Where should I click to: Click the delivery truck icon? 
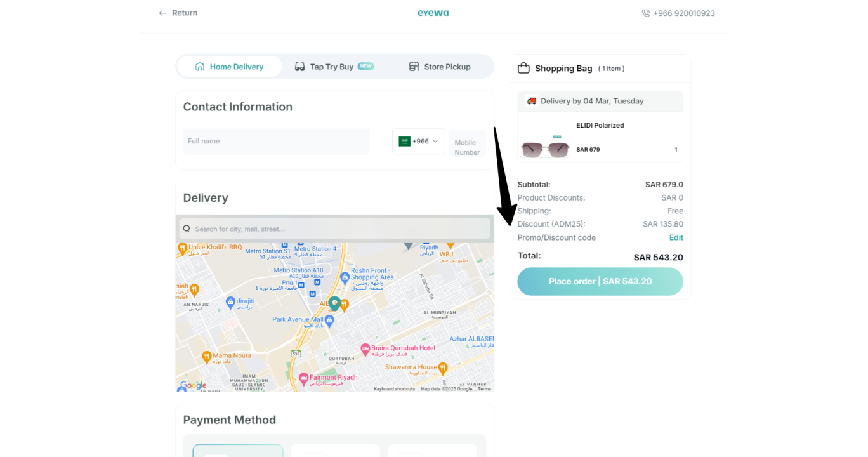click(x=532, y=101)
